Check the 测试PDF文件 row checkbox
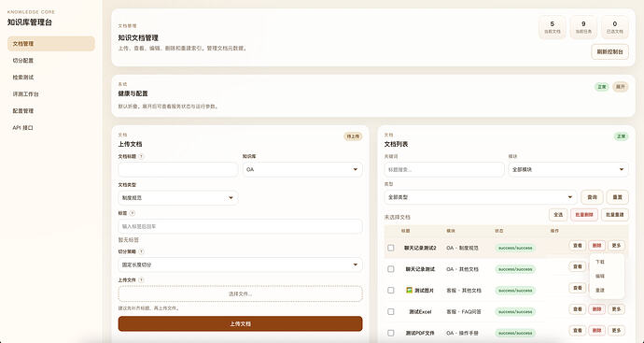This screenshot has height=343, width=644. [390, 333]
